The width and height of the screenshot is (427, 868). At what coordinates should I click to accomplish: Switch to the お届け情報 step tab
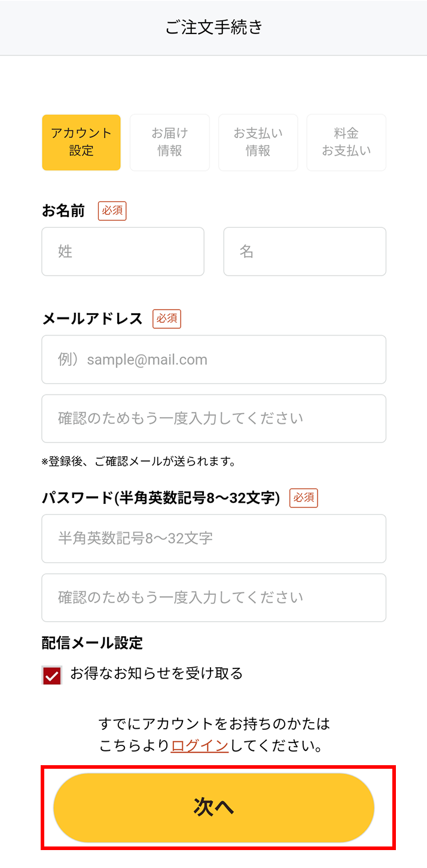(x=169, y=142)
